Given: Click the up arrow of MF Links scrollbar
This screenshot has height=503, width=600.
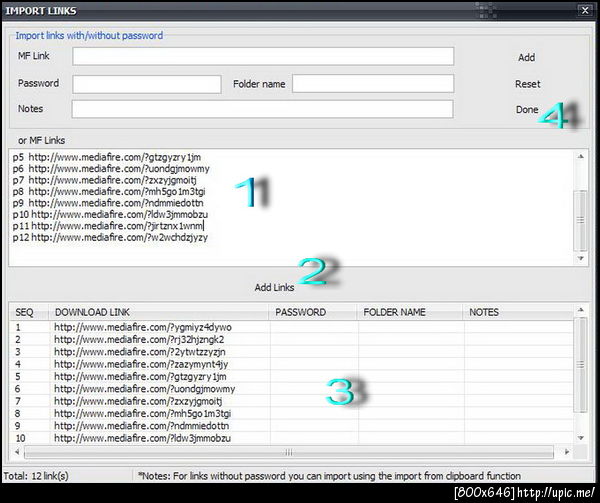Looking at the screenshot, I should (x=580, y=156).
